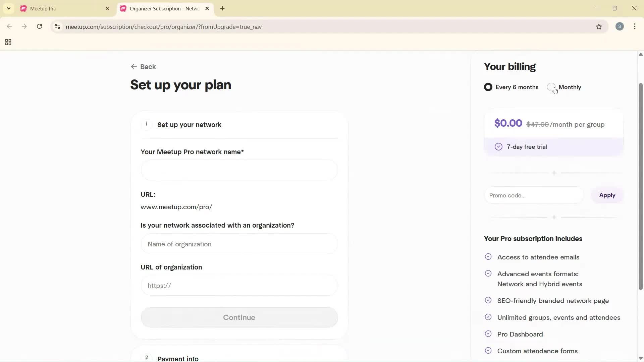The width and height of the screenshot is (644, 362).
Task: Click the Back link above Set up your plan
Action: tap(143, 67)
